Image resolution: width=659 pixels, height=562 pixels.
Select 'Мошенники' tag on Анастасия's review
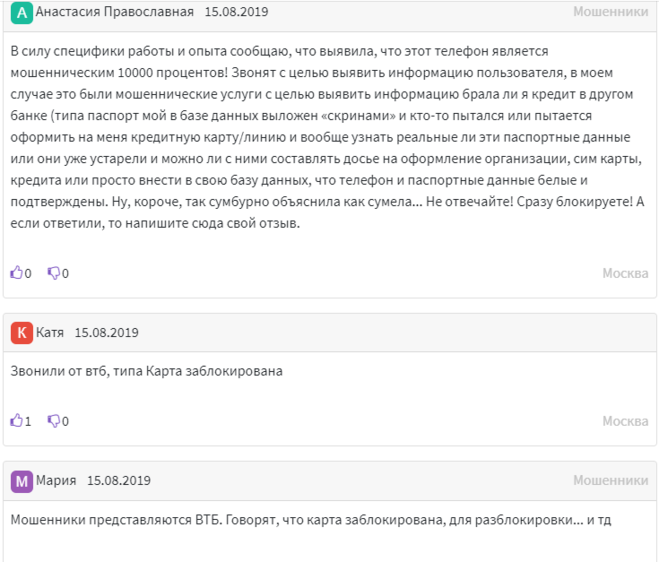point(610,12)
